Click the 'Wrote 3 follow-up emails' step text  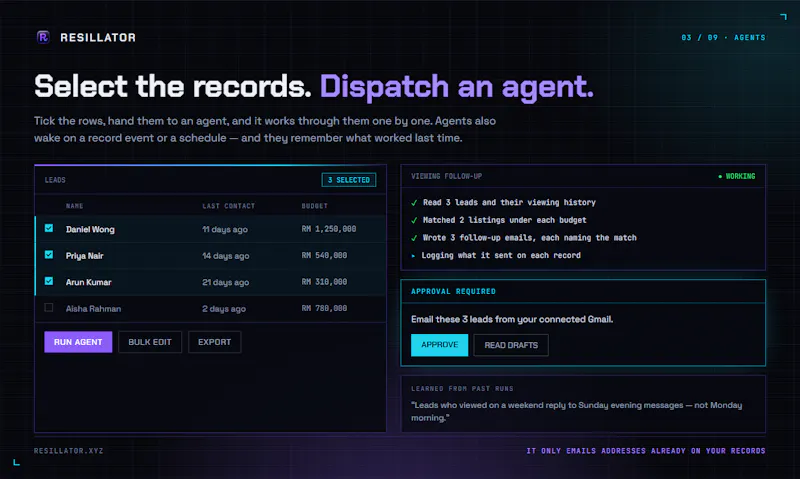point(530,238)
